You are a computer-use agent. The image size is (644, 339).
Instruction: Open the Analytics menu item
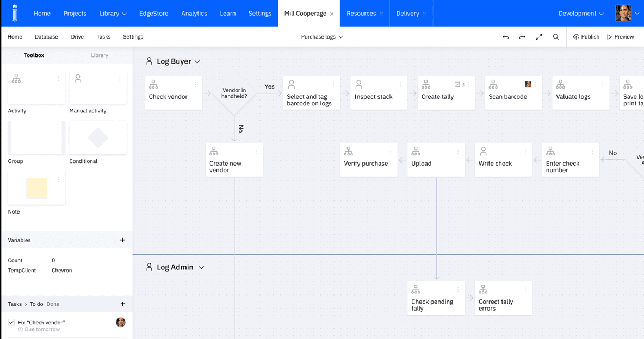194,14
